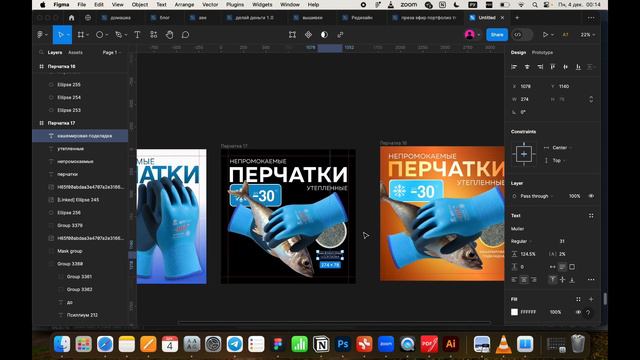
Task: Switch to the Assets tab
Action: pyautogui.click(x=75, y=52)
